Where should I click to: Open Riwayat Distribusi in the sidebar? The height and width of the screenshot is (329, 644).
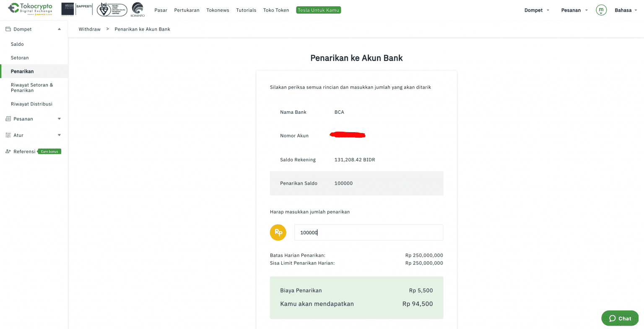31,104
